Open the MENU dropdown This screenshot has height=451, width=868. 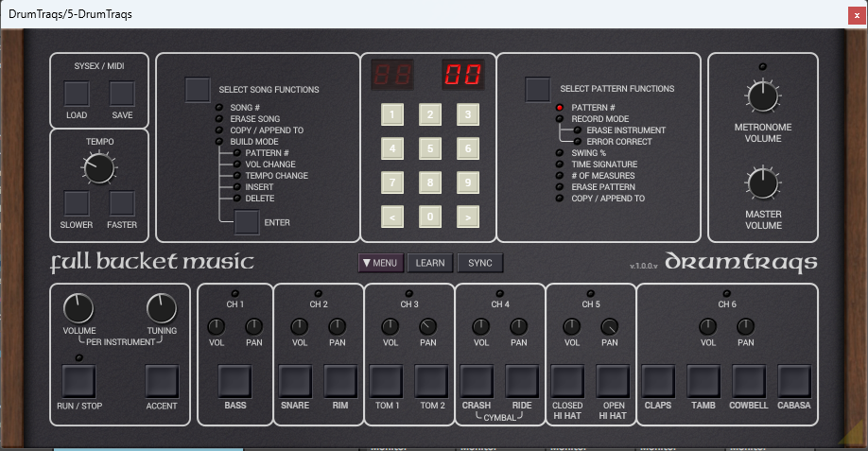(381, 263)
